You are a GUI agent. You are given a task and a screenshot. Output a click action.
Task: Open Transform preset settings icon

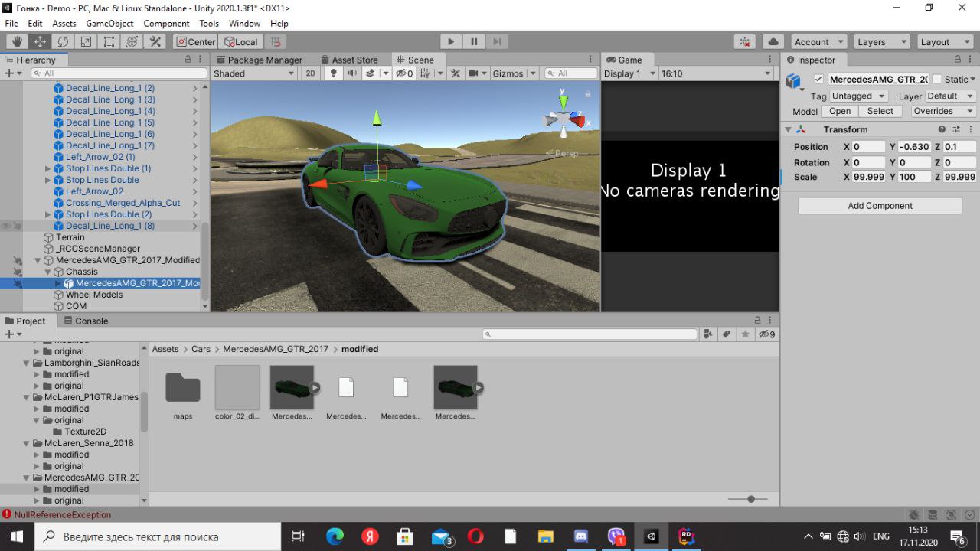[956, 129]
